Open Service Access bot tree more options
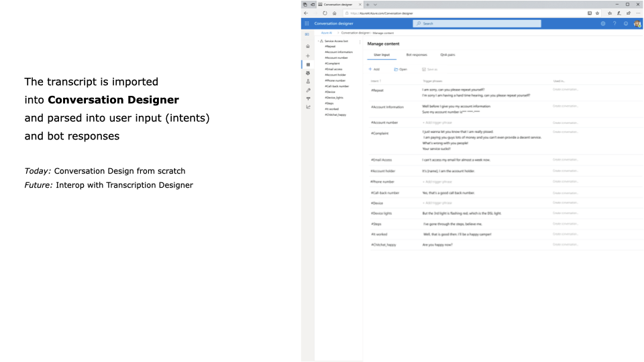 pos(360,42)
